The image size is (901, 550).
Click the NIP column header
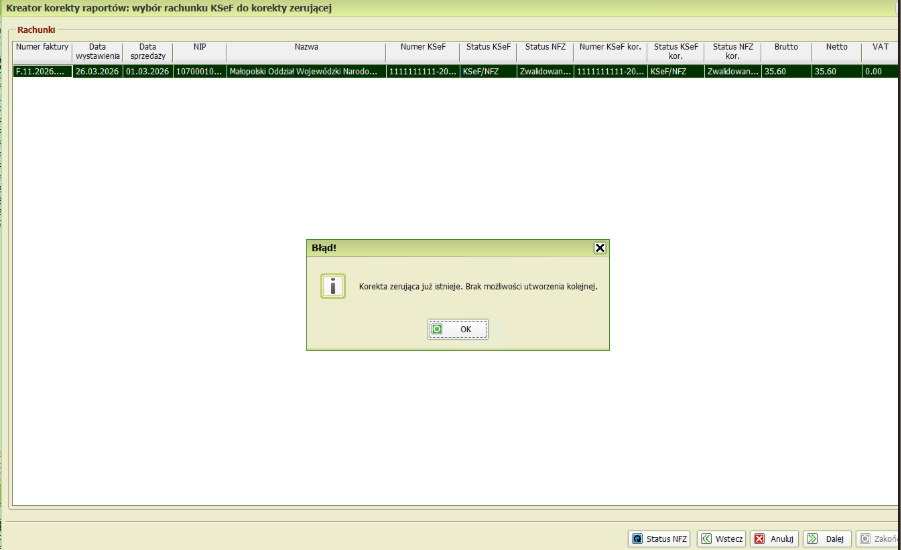click(x=199, y=47)
